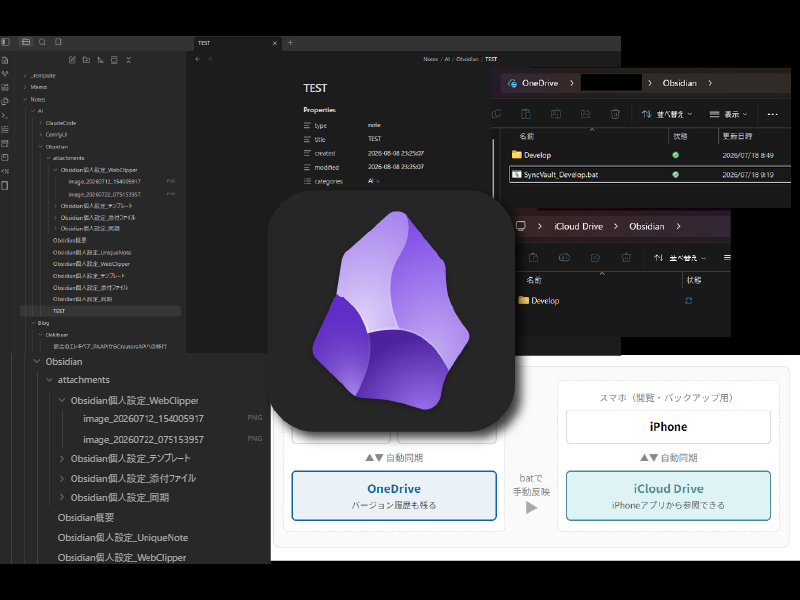Click the auto-reveal current file icon
The height and width of the screenshot is (600, 800).
[x=114, y=60]
